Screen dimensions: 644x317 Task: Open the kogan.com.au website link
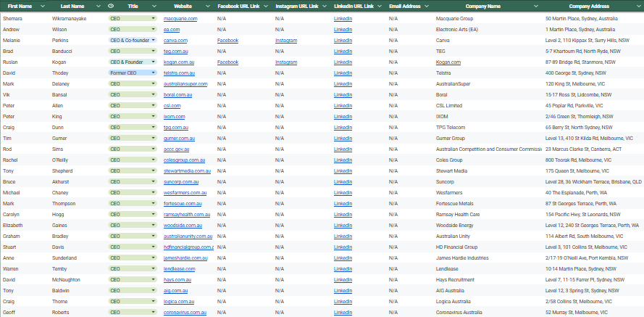[179, 62]
